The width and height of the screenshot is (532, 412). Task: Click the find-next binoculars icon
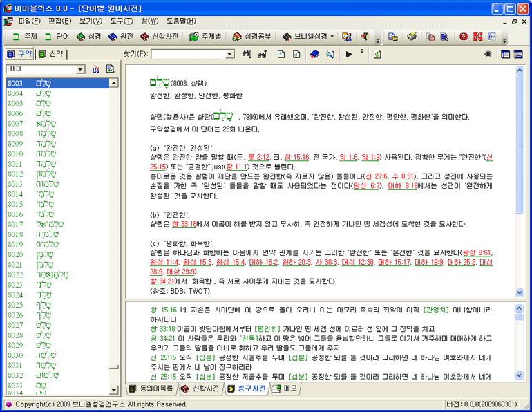pos(247,54)
